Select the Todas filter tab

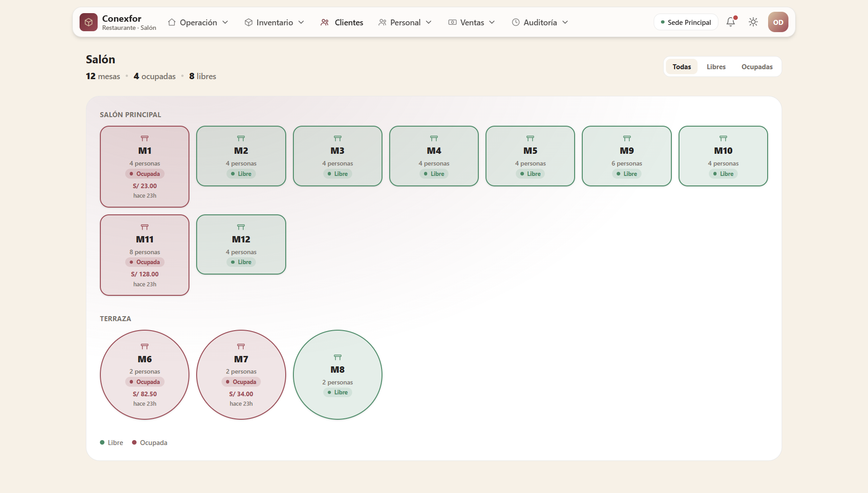pyautogui.click(x=682, y=66)
